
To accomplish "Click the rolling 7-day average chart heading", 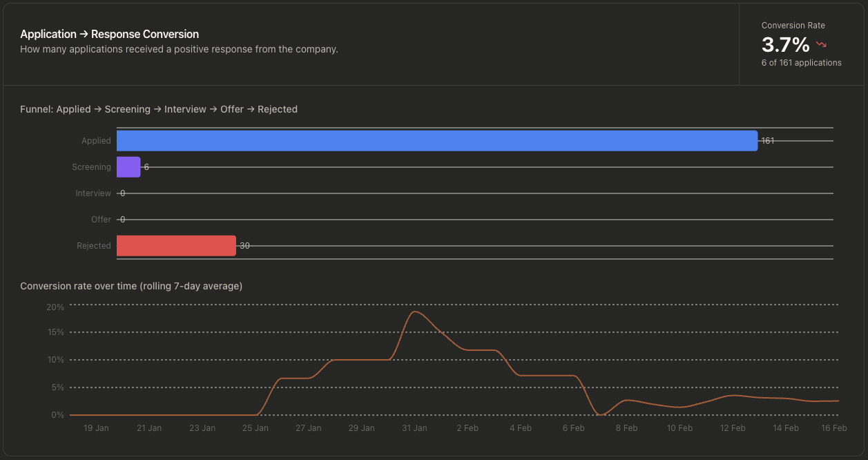I will tap(131, 286).
